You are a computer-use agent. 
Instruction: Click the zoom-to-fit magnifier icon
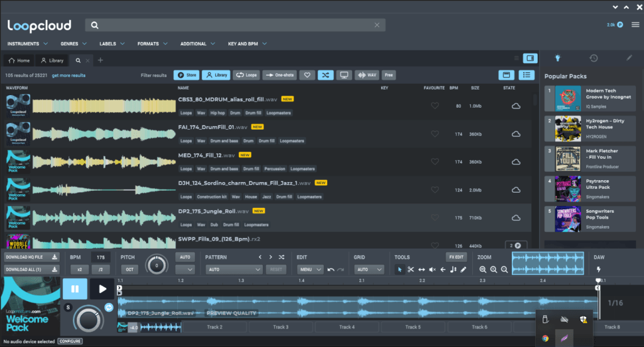pyautogui.click(x=482, y=270)
